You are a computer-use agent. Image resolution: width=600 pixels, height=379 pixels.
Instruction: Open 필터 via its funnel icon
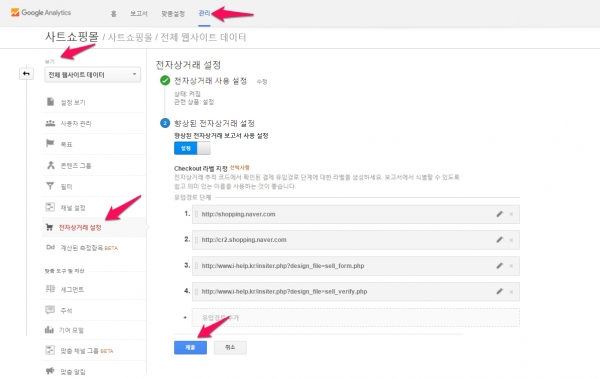pyautogui.click(x=50, y=186)
